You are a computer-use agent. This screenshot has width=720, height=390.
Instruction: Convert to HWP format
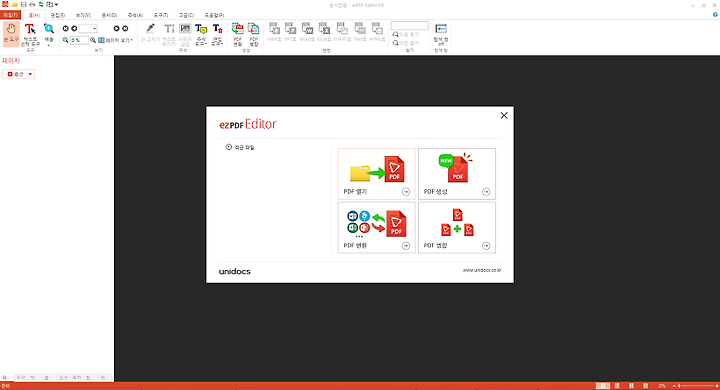274,33
